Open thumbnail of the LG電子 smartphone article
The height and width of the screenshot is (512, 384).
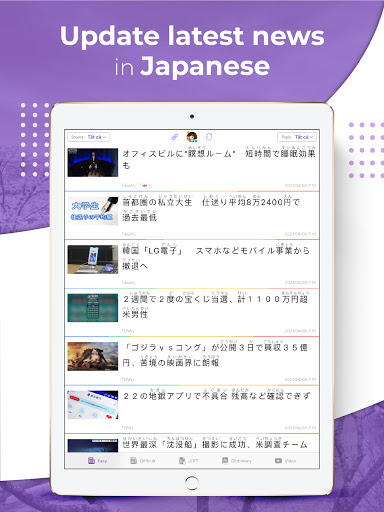coord(93,260)
